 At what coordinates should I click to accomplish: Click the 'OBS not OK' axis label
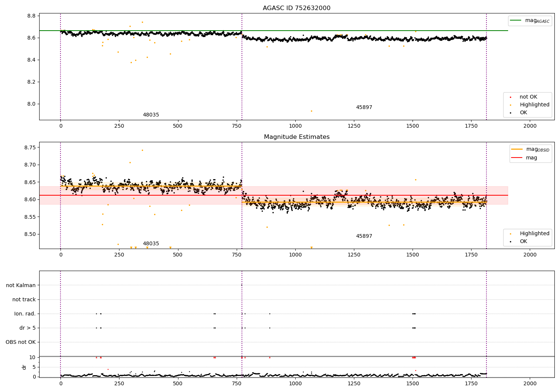21,342
